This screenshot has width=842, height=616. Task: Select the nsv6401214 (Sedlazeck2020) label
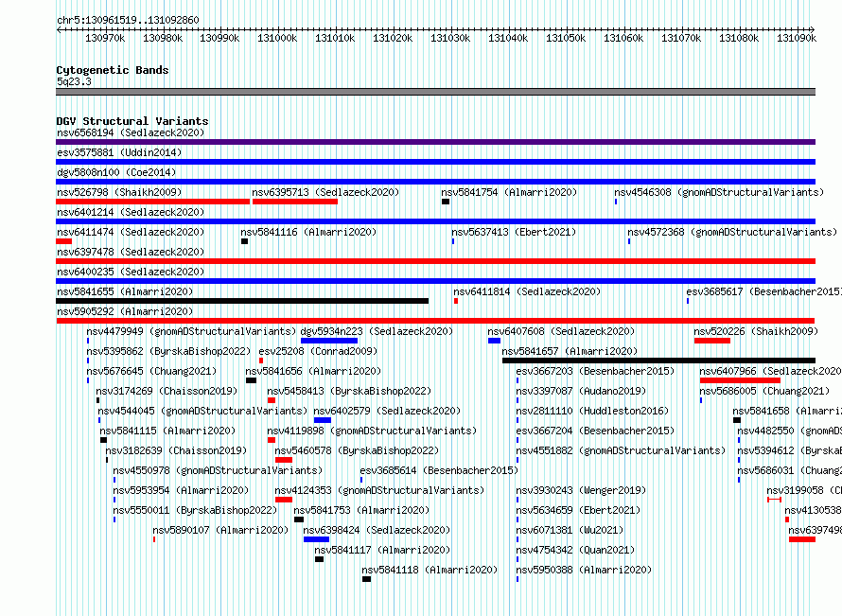pos(131,212)
